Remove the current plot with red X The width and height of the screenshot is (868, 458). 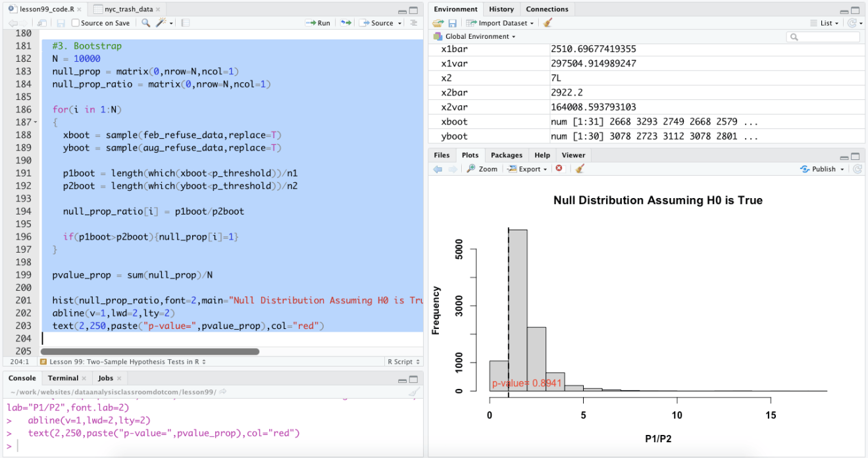(559, 169)
